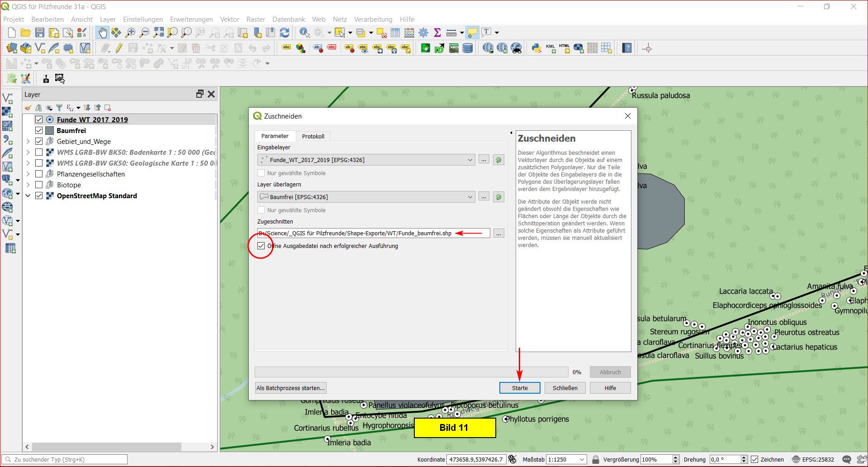Enable the Pflanzengesellschaften layer checkbox

point(39,174)
